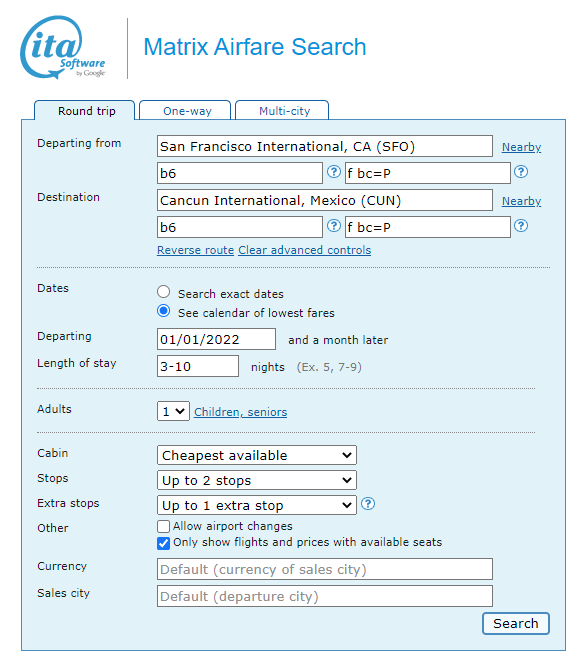Expand the Cabin dropdown showing Cheapest available
577x656 pixels.
257,455
